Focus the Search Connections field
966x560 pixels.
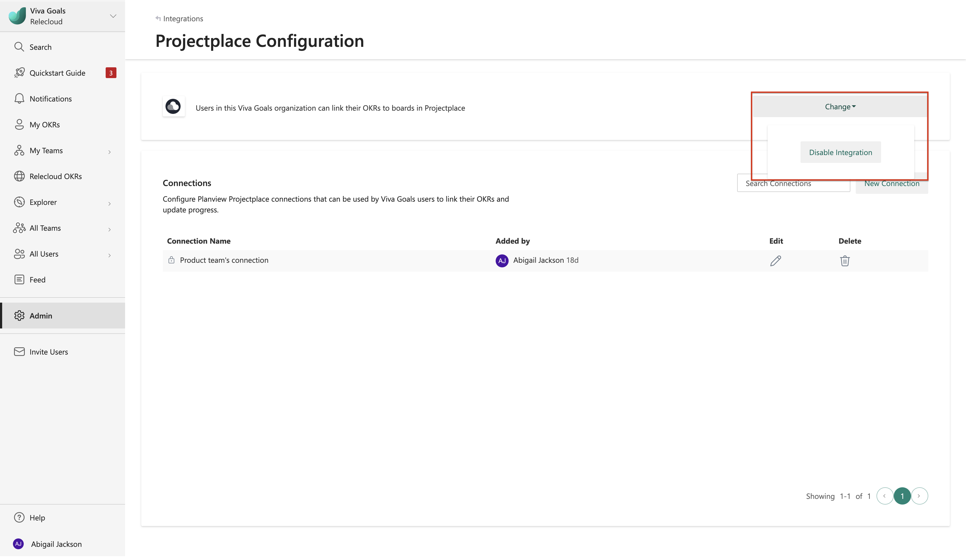793,183
